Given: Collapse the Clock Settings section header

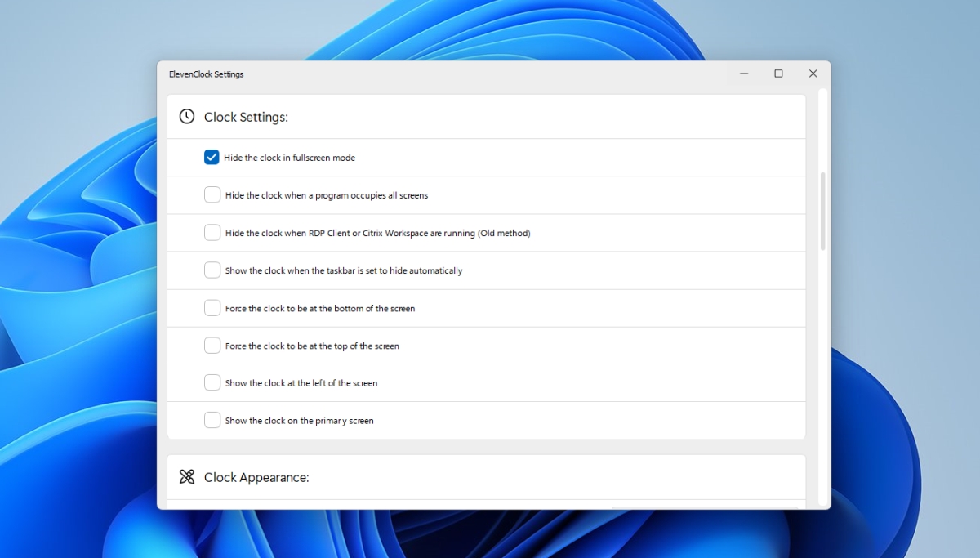Looking at the screenshot, I should click(x=486, y=117).
